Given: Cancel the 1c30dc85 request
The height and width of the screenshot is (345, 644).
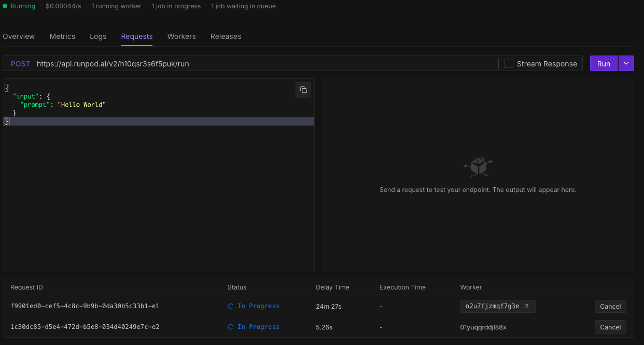Looking at the screenshot, I should coord(610,327).
